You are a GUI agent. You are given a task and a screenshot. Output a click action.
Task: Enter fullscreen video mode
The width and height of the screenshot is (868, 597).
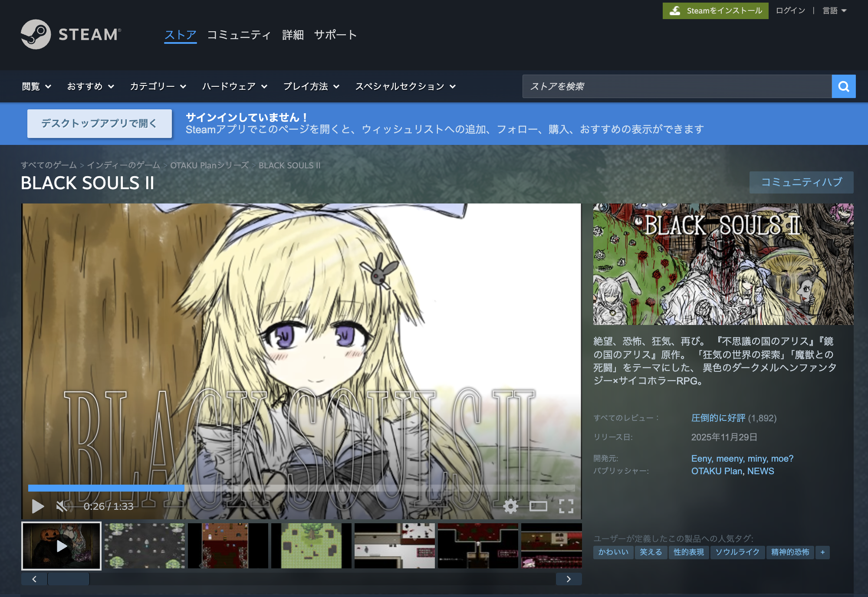point(566,506)
